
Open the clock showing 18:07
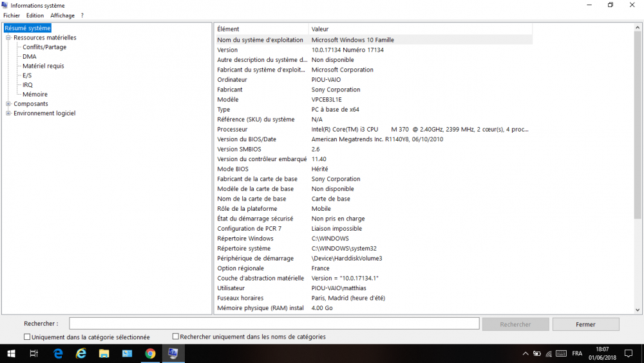point(602,353)
